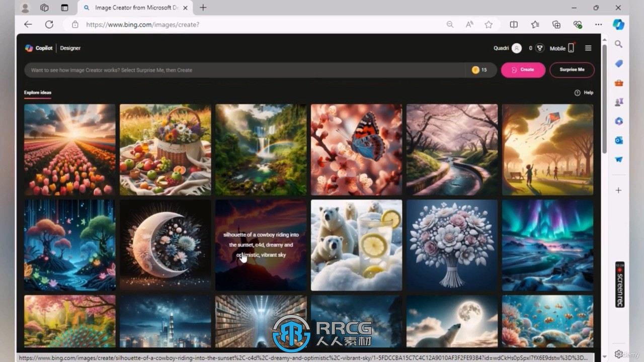The height and width of the screenshot is (362, 644).
Task: Open browser profile icon
Action: (x=25, y=8)
